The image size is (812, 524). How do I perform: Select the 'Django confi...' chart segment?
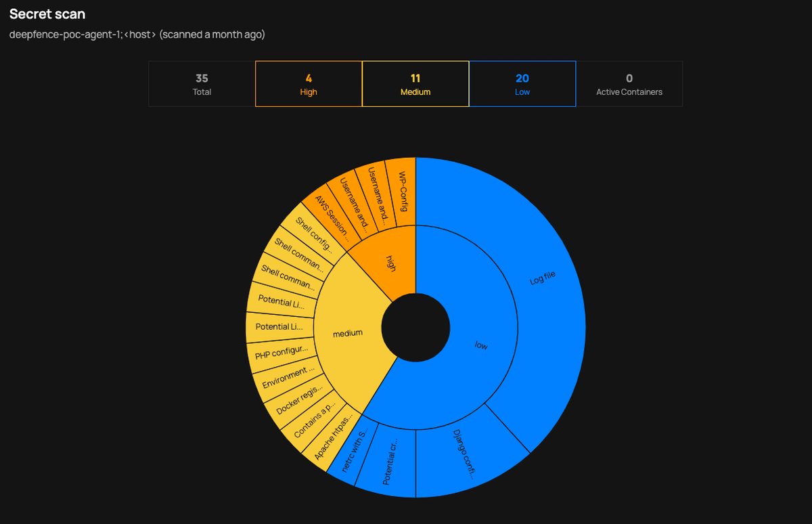[x=464, y=455]
